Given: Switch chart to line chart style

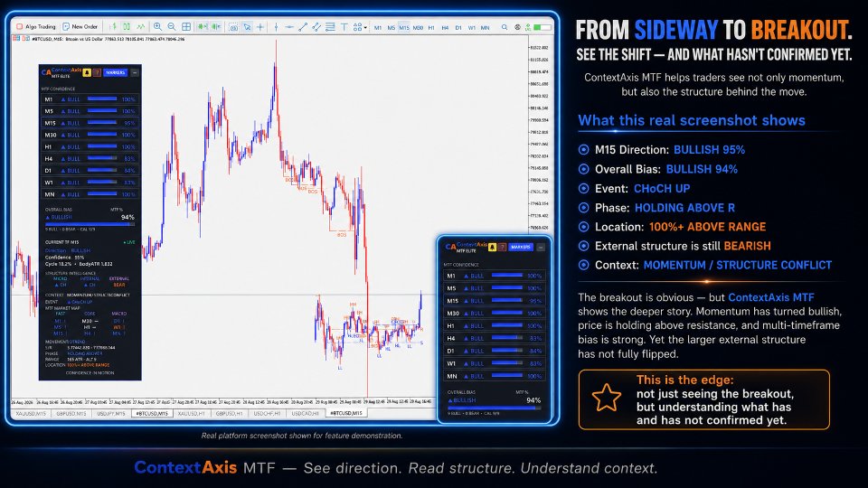Looking at the screenshot, I should coord(141,26).
